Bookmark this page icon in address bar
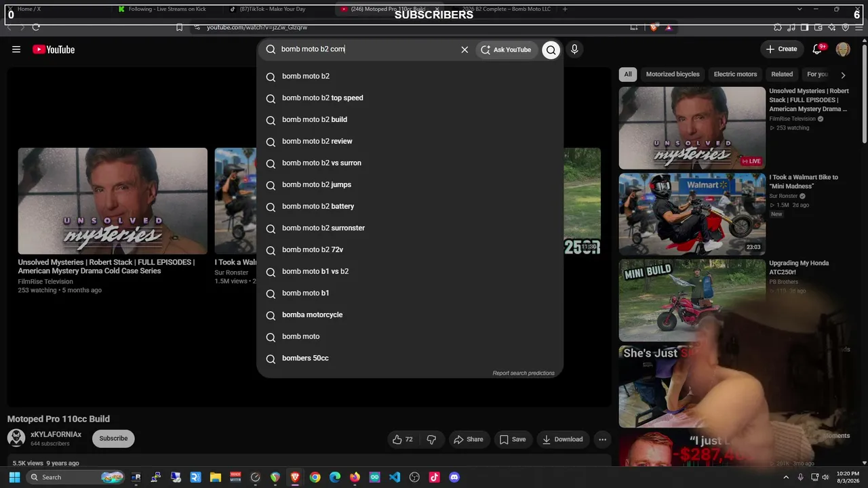868x488 pixels. 179,27
